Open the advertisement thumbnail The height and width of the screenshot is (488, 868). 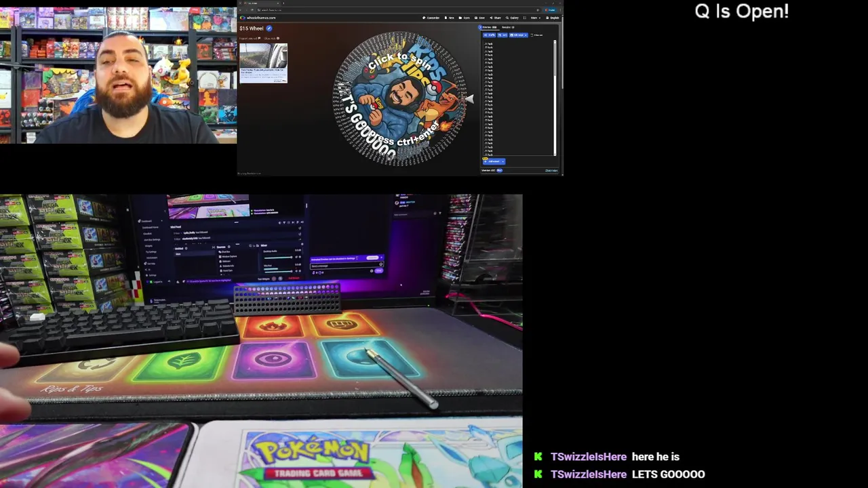[263, 63]
